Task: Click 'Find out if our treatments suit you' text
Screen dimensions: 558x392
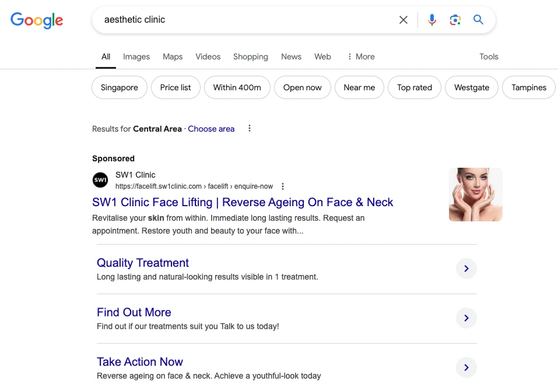Action: click(188, 326)
